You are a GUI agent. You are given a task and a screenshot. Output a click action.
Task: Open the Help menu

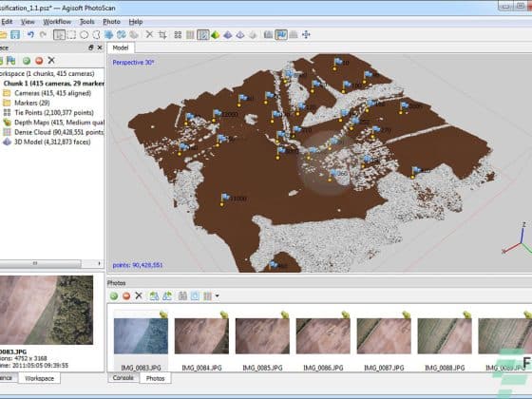[x=136, y=22]
